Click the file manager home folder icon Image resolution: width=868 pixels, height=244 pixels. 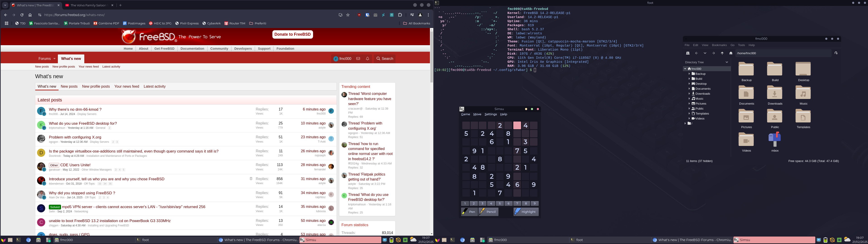pyautogui.click(x=731, y=53)
